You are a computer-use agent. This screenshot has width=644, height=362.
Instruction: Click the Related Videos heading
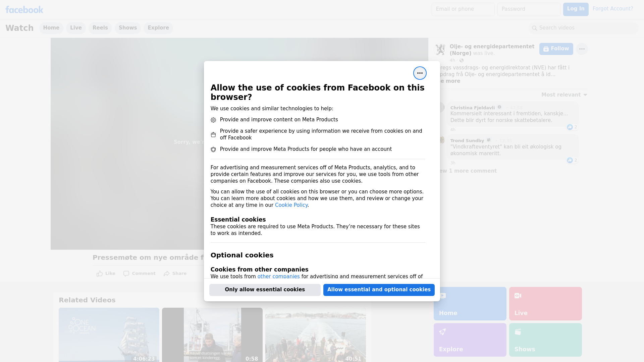(87, 300)
